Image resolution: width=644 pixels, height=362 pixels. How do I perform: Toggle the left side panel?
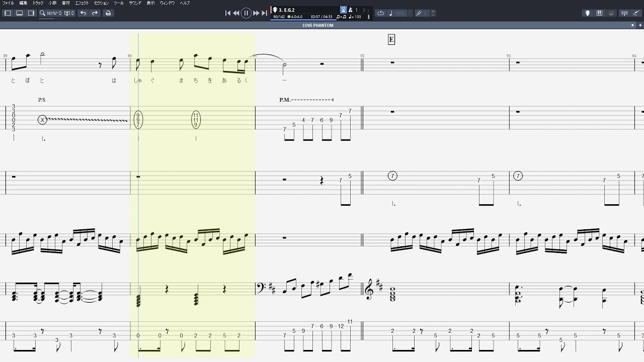pos(8,13)
